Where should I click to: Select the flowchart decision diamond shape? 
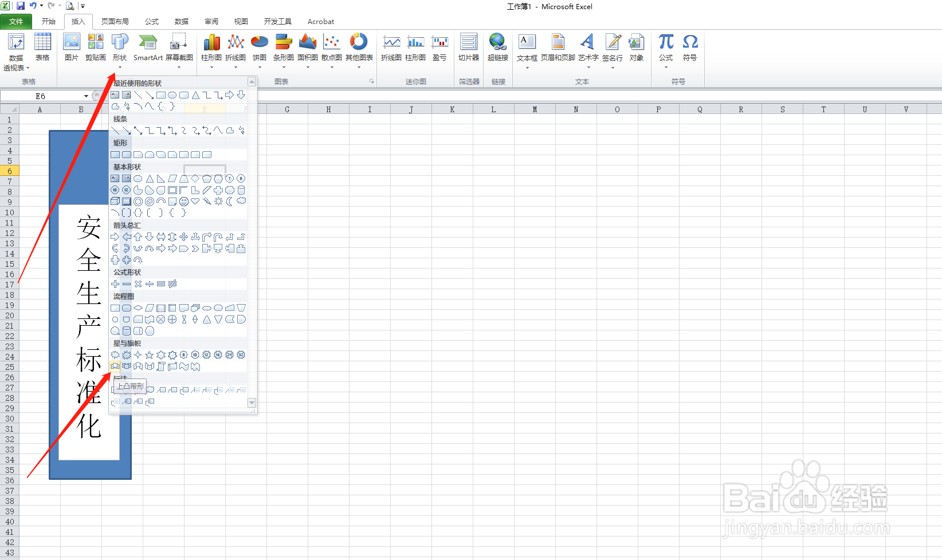click(x=138, y=308)
